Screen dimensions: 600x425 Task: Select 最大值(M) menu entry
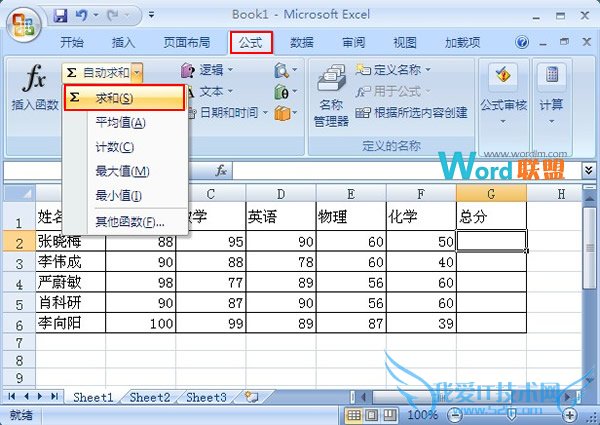(x=122, y=171)
